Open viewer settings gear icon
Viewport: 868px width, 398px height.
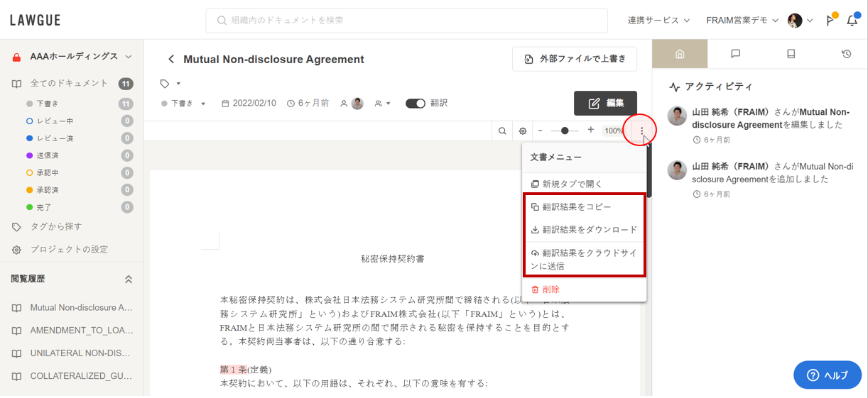(x=523, y=131)
